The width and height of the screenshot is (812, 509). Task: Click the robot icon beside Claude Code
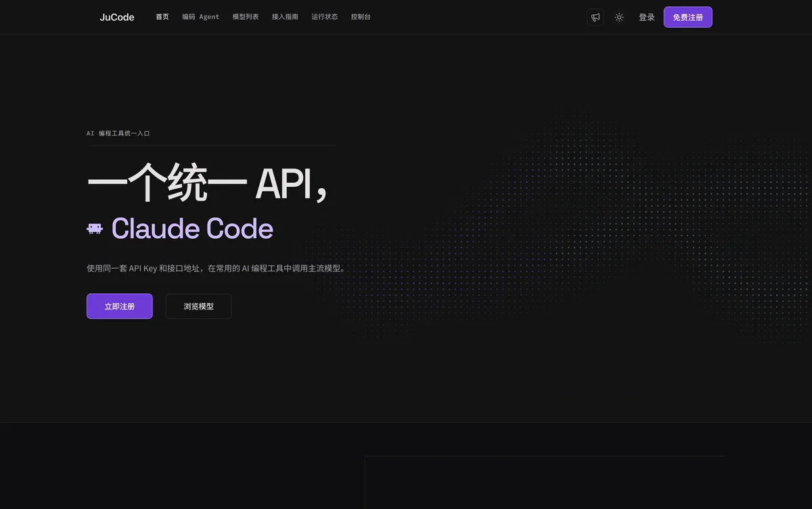coord(95,229)
